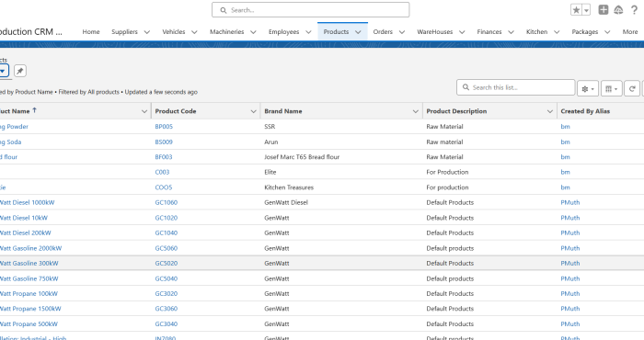Expand the WareHouses tab dropdown chevron
Viewport: 644px width, 340px height.
462,32
